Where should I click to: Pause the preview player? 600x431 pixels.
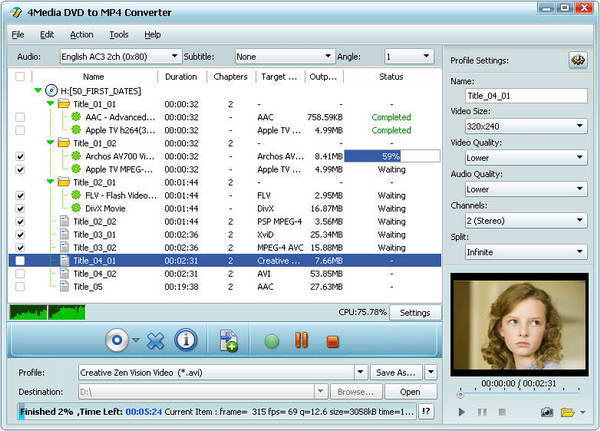click(482, 412)
